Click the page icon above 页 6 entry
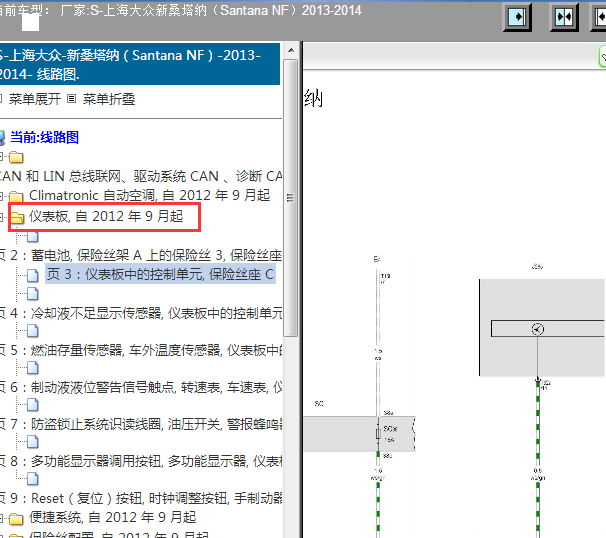Screen dimensions: 606x538 tap(33, 368)
